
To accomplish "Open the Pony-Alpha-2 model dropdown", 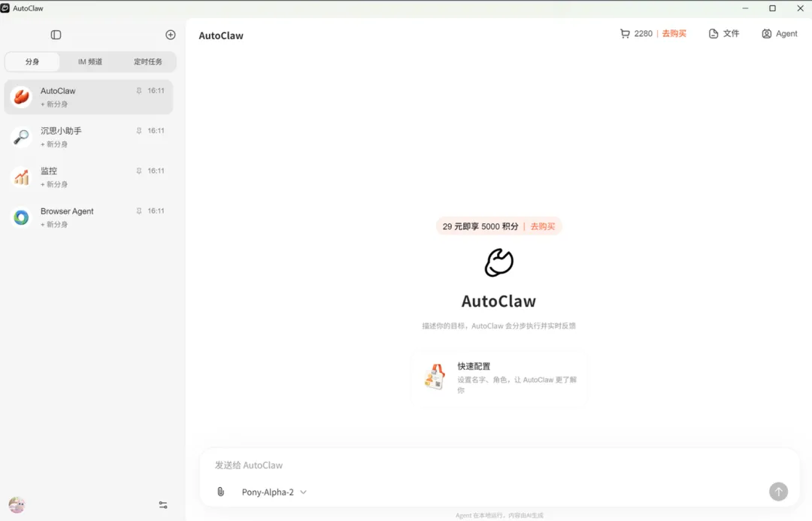I will pyautogui.click(x=274, y=492).
